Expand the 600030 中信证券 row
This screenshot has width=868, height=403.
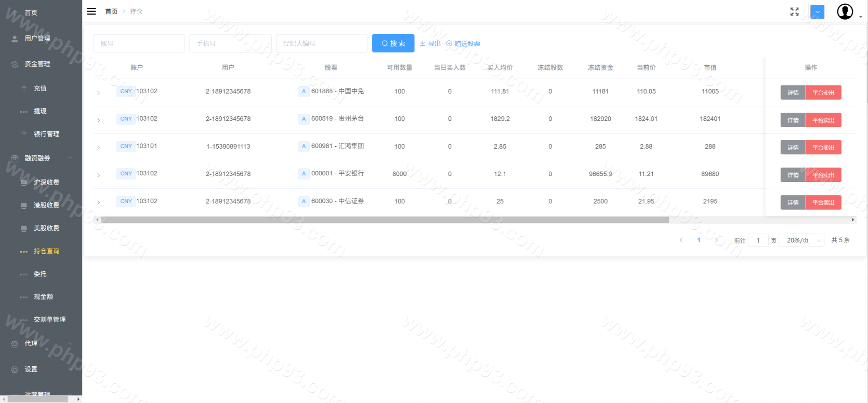[98, 203]
